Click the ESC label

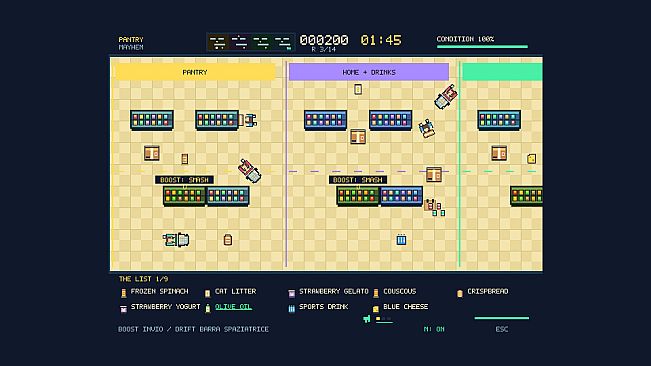[x=502, y=329]
